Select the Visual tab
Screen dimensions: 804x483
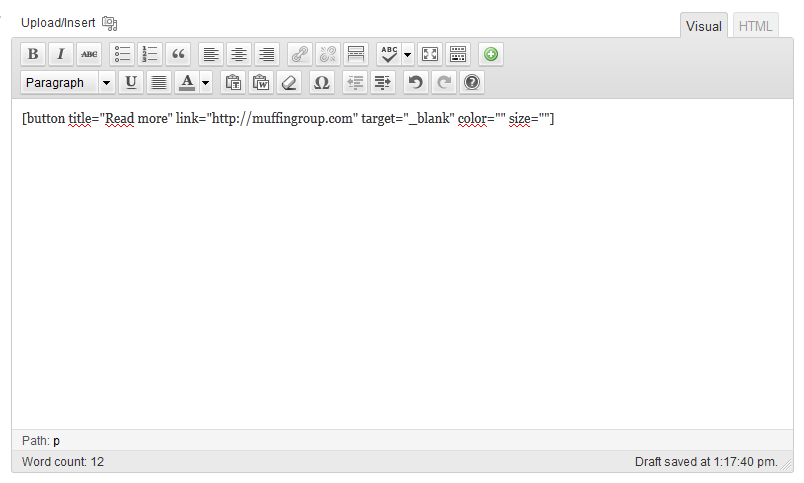703,27
